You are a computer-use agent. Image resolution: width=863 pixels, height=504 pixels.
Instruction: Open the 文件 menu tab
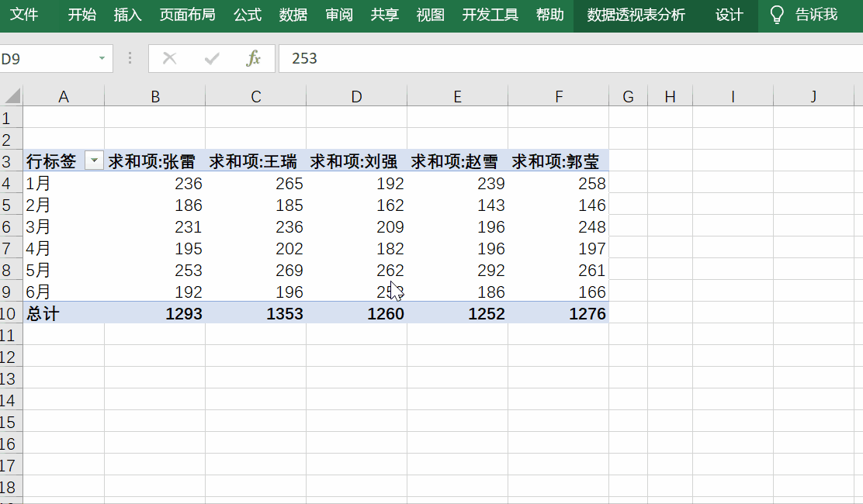coord(23,15)
